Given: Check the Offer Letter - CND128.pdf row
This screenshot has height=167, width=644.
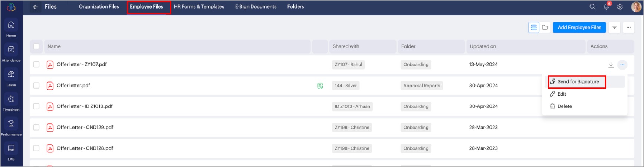Looking at the screenshot, I should (x=36, y=148).
